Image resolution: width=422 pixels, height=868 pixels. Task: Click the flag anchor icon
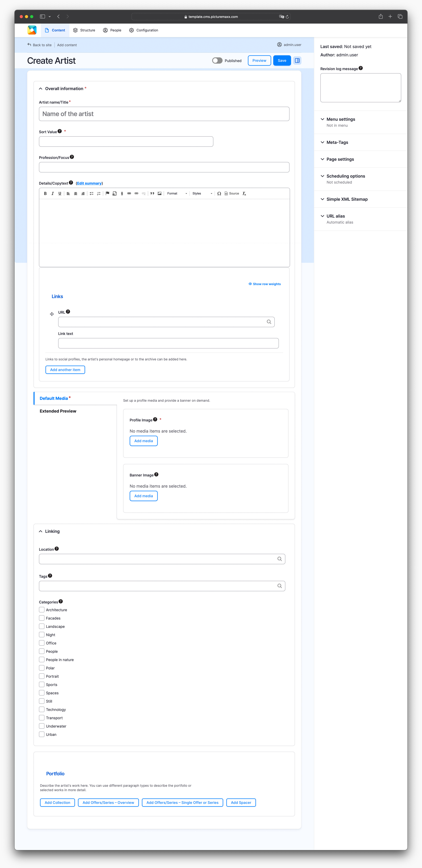point(107,193)
